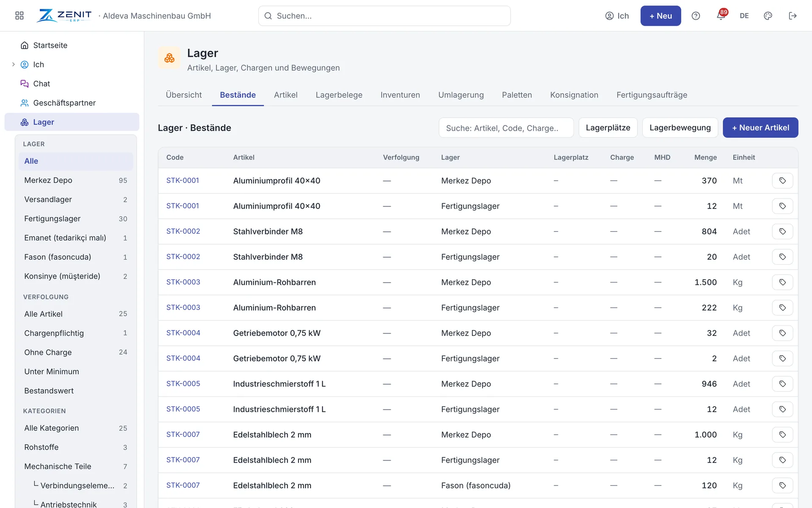
Task: Open the apps grid menu icon
Action: pyautogui.click(x=19, y=16)
